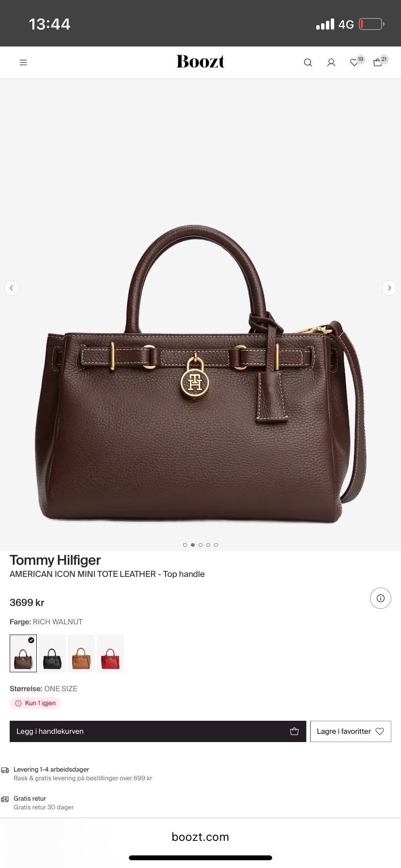Open the user account icon
Screen dimensions: 401x868
(x=331, y=62)
